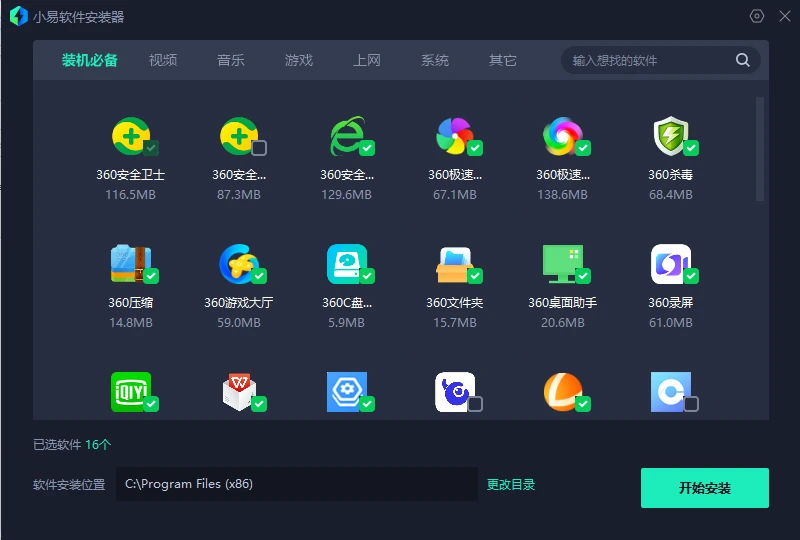Click the 360桌面助手 monitor icon
Viewport: 800px width, 540px height.
(x=562, y=264)
